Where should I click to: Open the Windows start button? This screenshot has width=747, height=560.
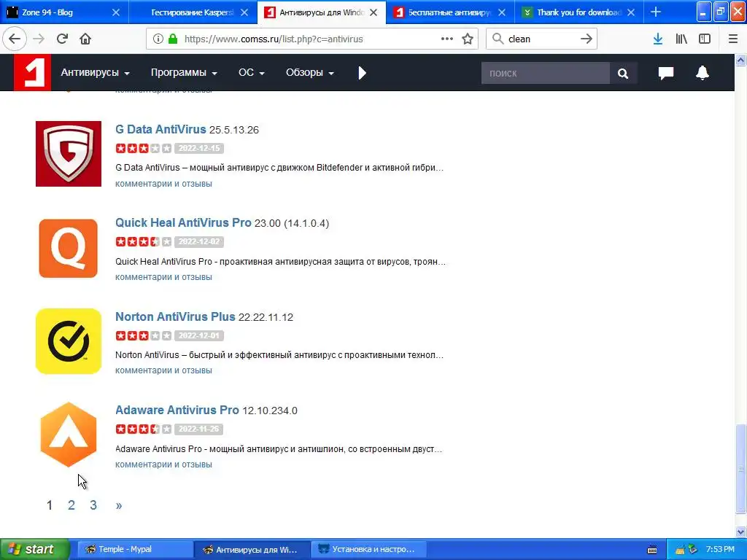pos(34,549)
